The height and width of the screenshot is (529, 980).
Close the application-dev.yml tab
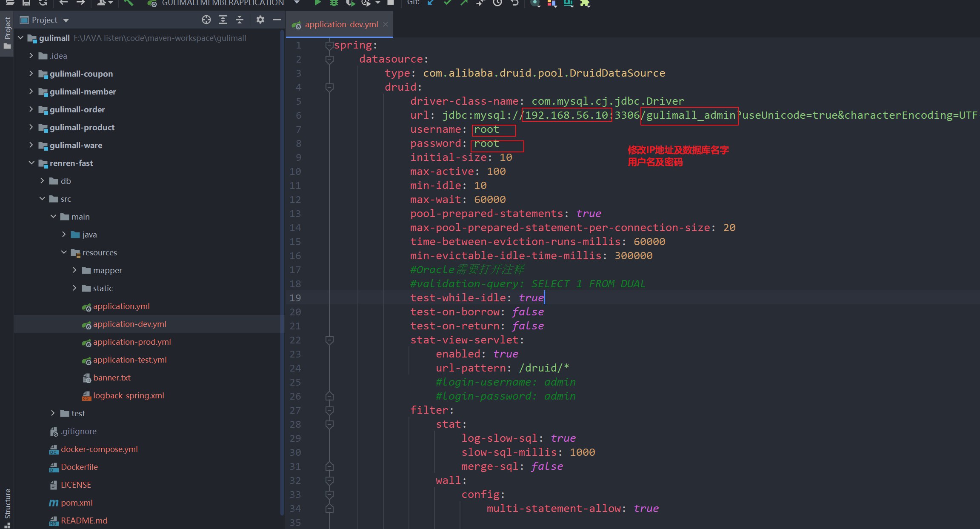click(386, 25)
